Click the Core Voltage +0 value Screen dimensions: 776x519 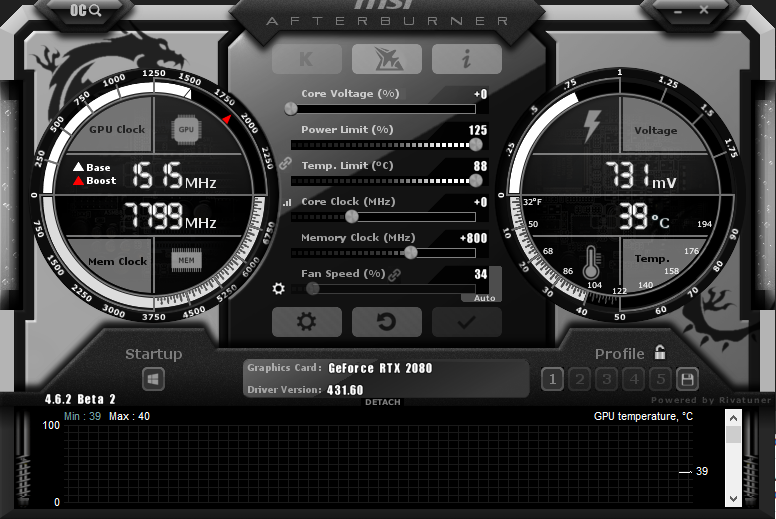coord(481,94)
